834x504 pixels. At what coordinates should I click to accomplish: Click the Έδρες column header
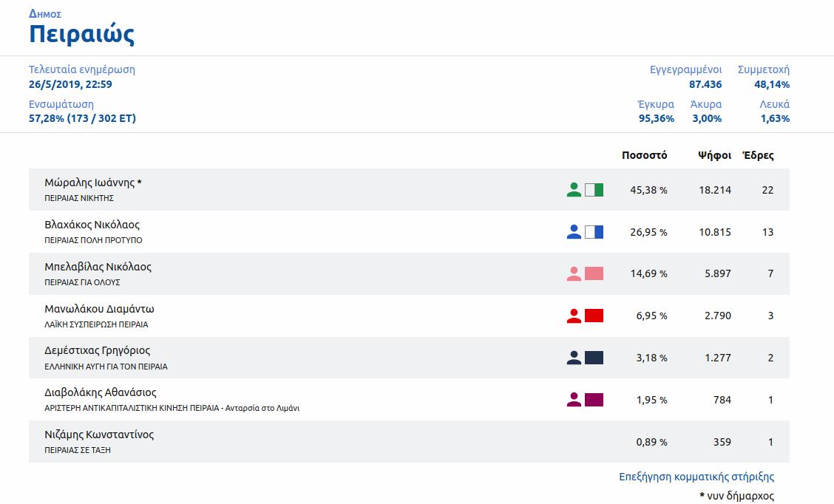(758, 155)
